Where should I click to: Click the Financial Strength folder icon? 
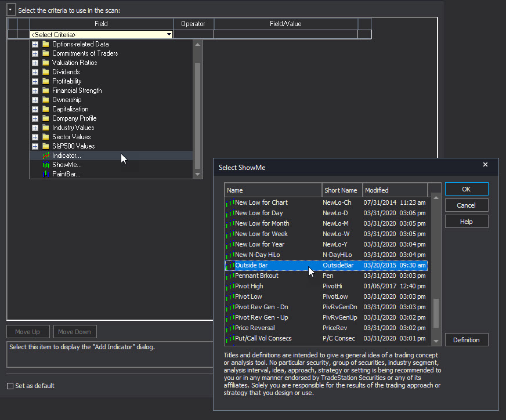[46, 90]
